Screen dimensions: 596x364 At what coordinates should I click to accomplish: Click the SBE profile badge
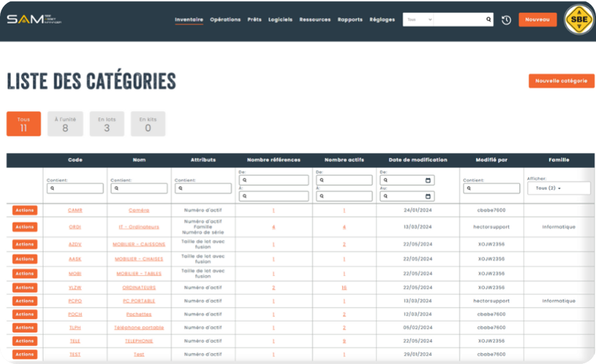click(578, 21)
